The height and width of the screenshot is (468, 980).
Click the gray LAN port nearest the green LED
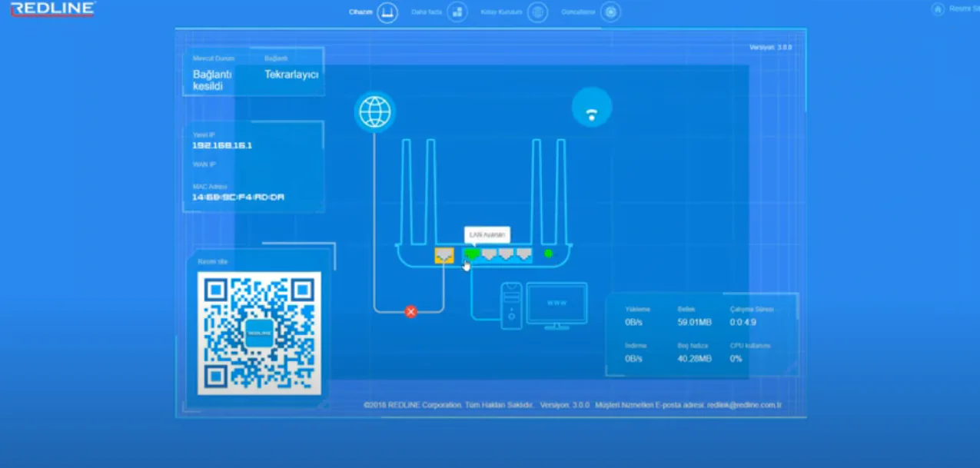pyautogui.click(x=524, y=254)
